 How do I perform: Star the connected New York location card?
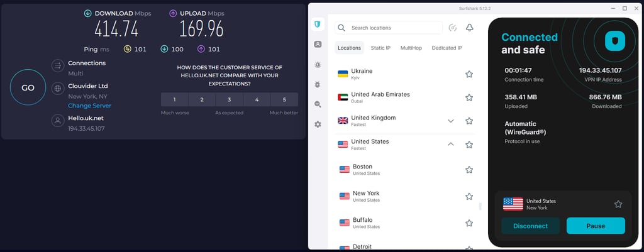618,204
